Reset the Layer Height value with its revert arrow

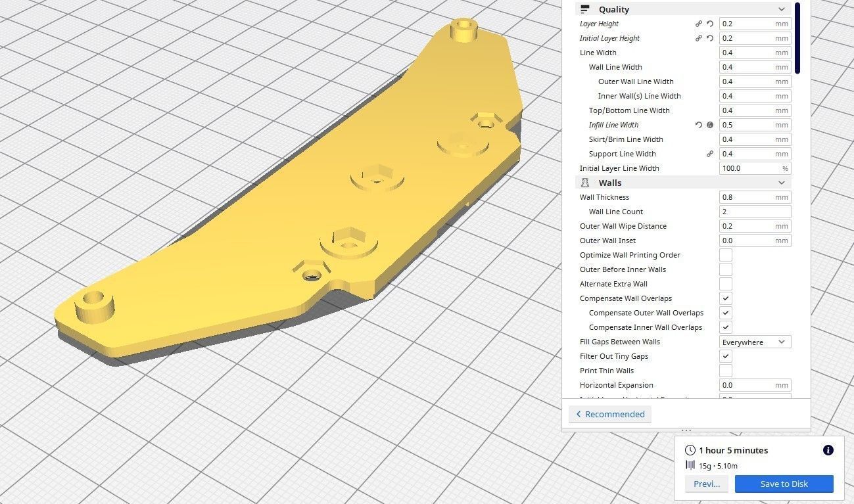click(710, 24)
